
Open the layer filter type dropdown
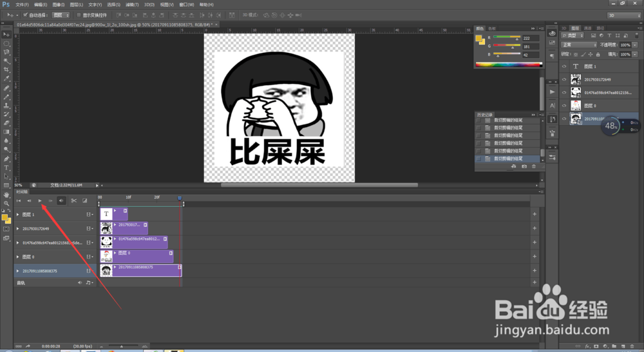pyautogui.click(x=573, y=35)
